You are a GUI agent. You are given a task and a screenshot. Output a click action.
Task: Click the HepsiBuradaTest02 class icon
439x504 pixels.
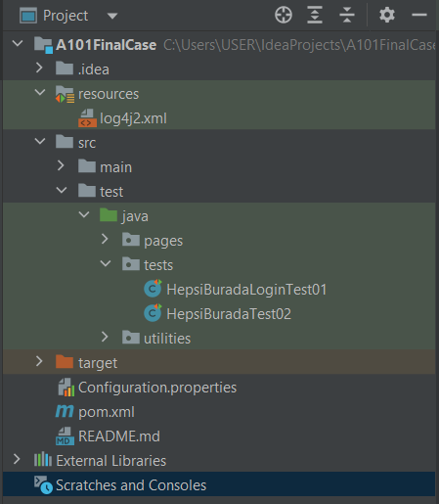click(x=153, y=313)
